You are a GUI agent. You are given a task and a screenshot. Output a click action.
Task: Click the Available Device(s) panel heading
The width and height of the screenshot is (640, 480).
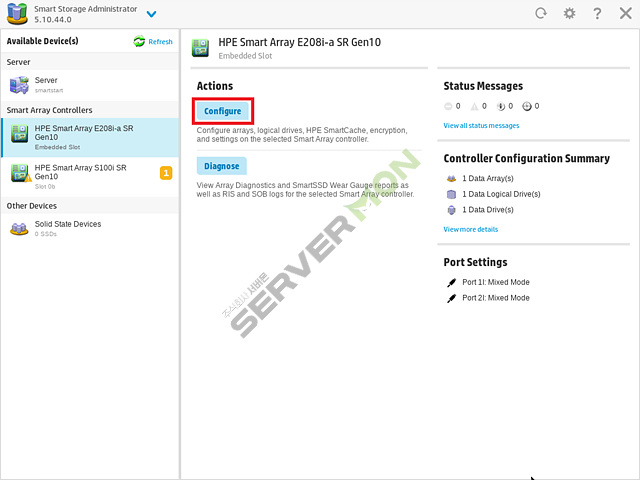[x=42, y=41]
